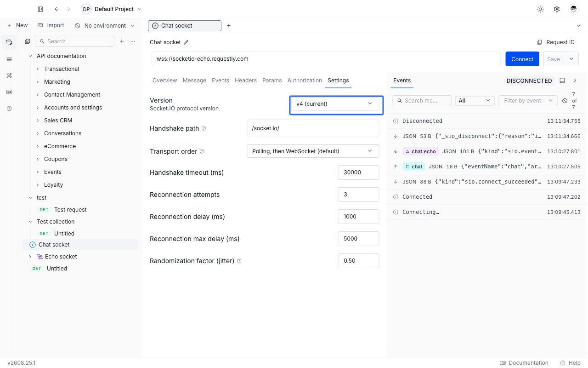Add new collection with plus icon

(122, 41)
